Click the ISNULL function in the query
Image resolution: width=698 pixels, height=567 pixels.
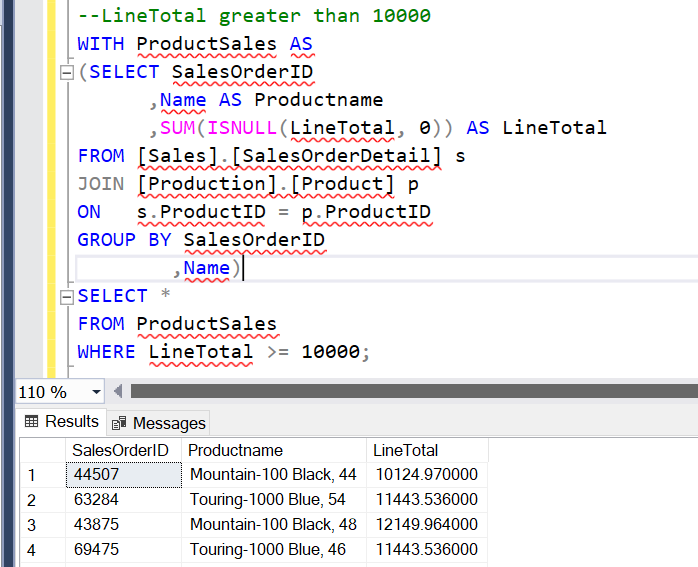point(242,128)
